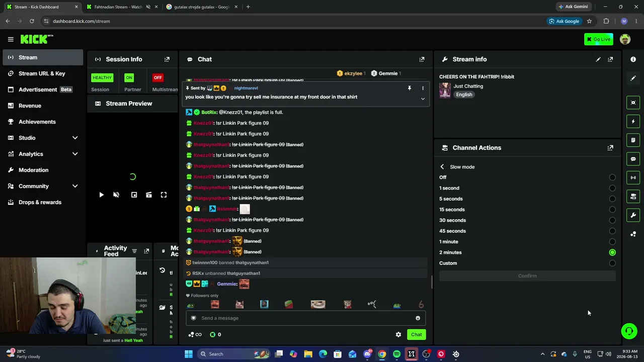Play the stream preview

101,195
